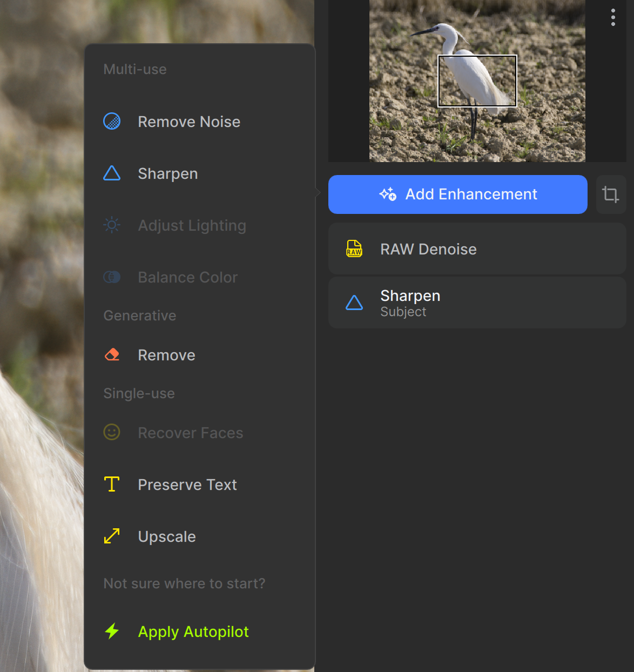Select the Adjust Lighting menu entry

click(200, 225)
